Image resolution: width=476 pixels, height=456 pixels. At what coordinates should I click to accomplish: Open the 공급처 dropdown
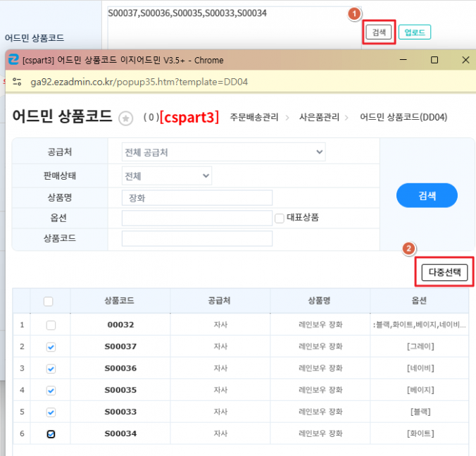click(x=223, y=152)
